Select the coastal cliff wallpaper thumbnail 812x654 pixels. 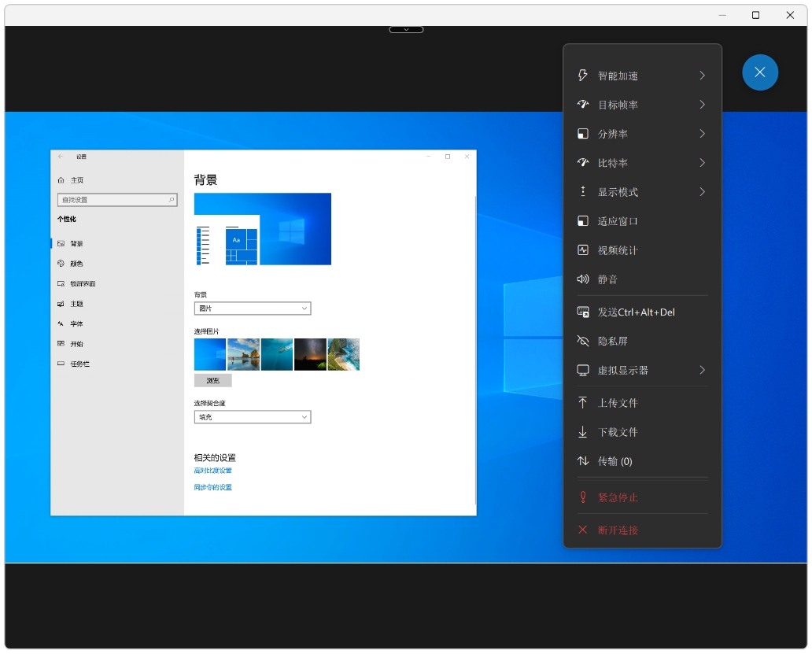(x=343, y=354)
